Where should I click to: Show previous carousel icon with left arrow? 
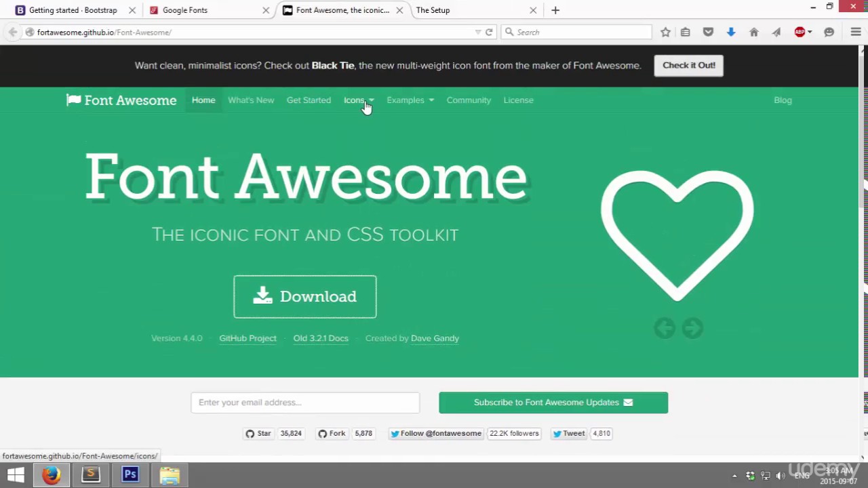click(x=665, y=328)
